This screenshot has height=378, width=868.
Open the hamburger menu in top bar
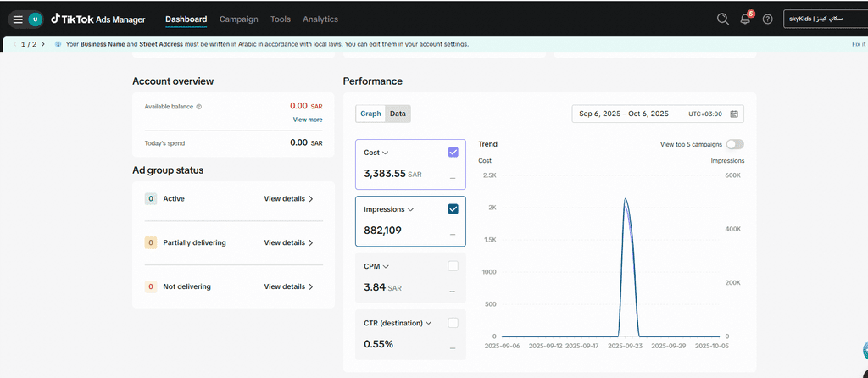tap(18, 19)
